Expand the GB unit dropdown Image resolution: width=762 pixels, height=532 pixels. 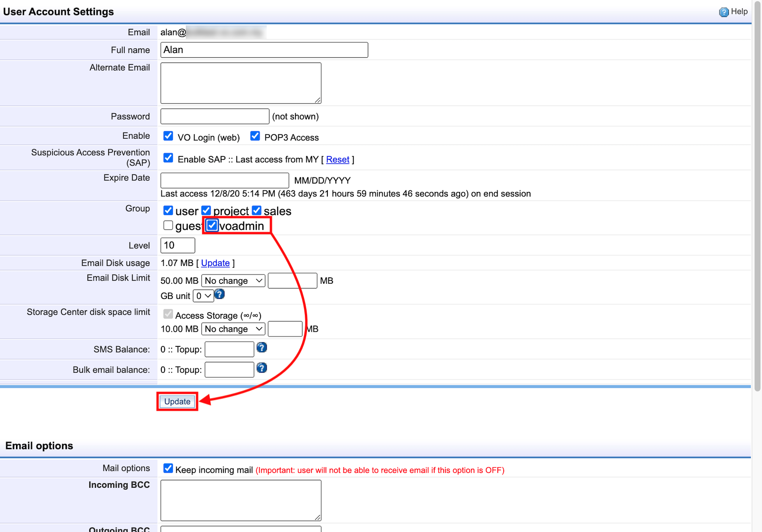pyautogui.click(x=203, y=296)
